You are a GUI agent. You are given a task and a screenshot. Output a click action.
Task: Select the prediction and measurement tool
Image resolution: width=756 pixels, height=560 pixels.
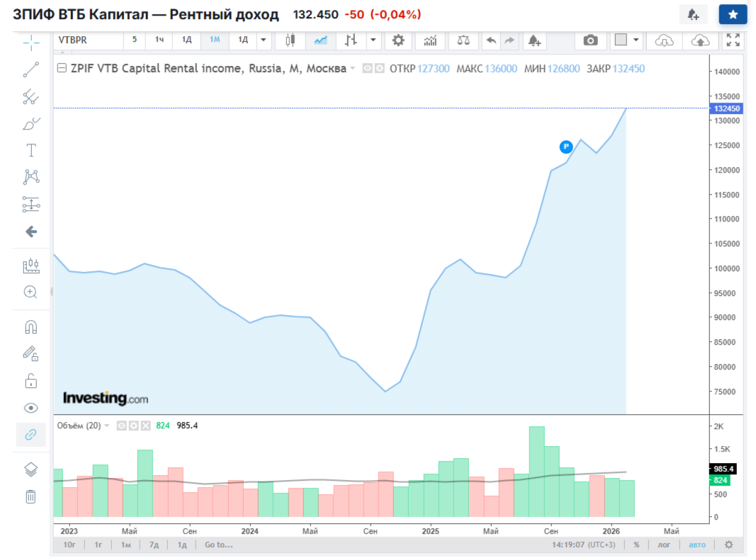pyautogui.click(x=31, y=205)
